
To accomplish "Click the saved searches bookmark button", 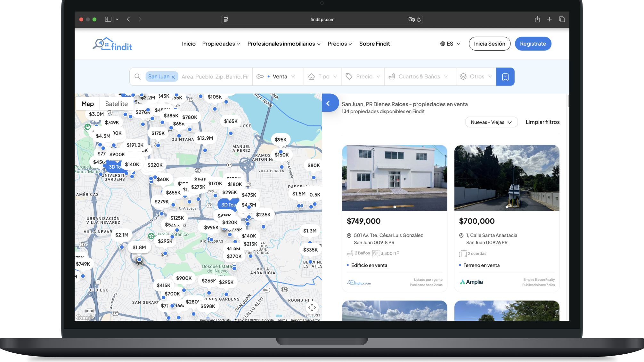I will coord(505,77).
